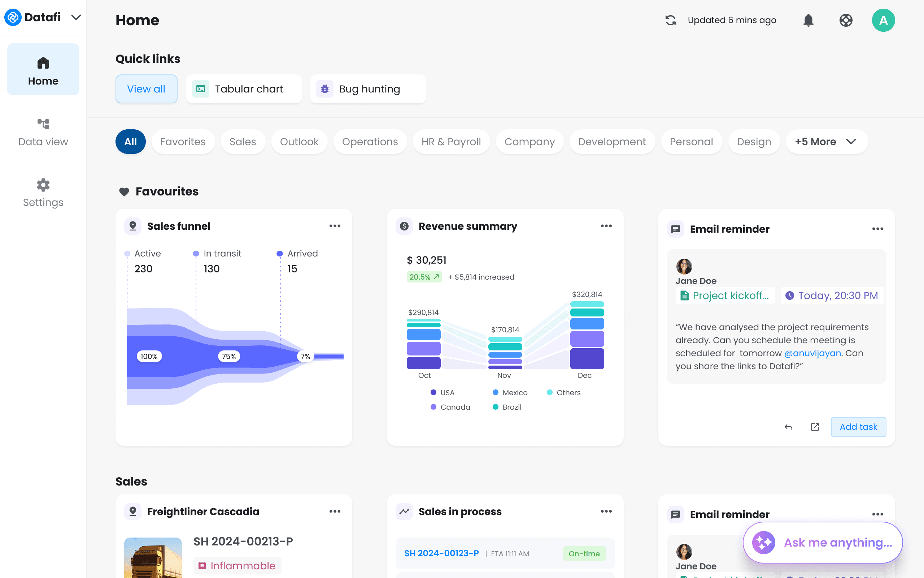Open Sales Email reminder options menu
The height and width of the screenshot is (578, 924).
(878, 514)
